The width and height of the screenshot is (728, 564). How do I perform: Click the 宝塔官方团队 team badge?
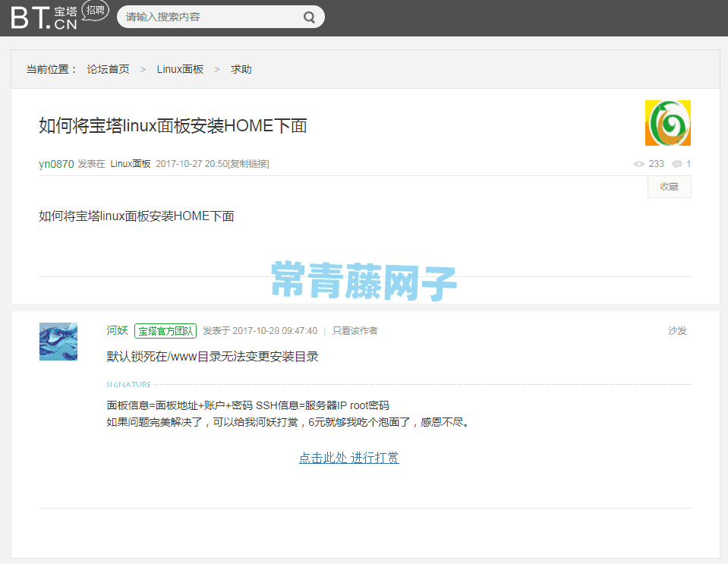(165, 330)
